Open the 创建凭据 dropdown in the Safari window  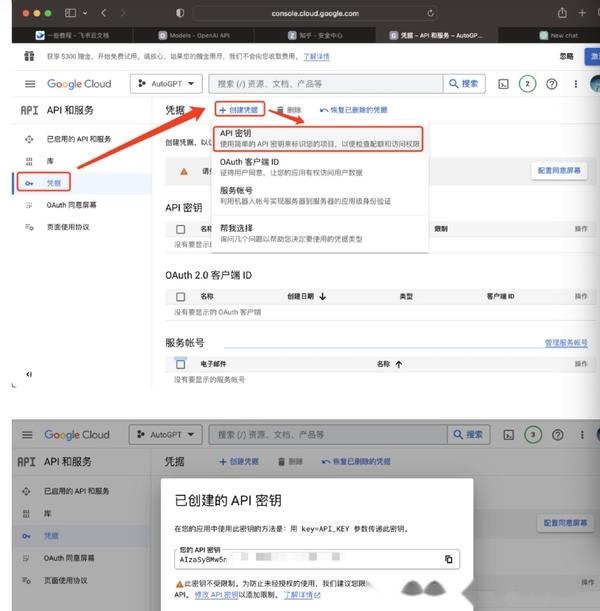[x=240, y=109]
